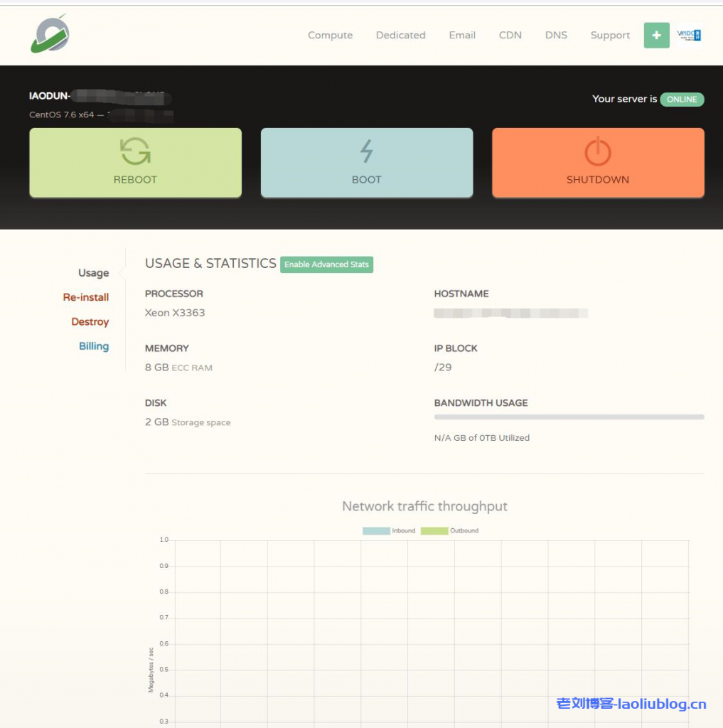Click the site logo in top left

point(48,33)
